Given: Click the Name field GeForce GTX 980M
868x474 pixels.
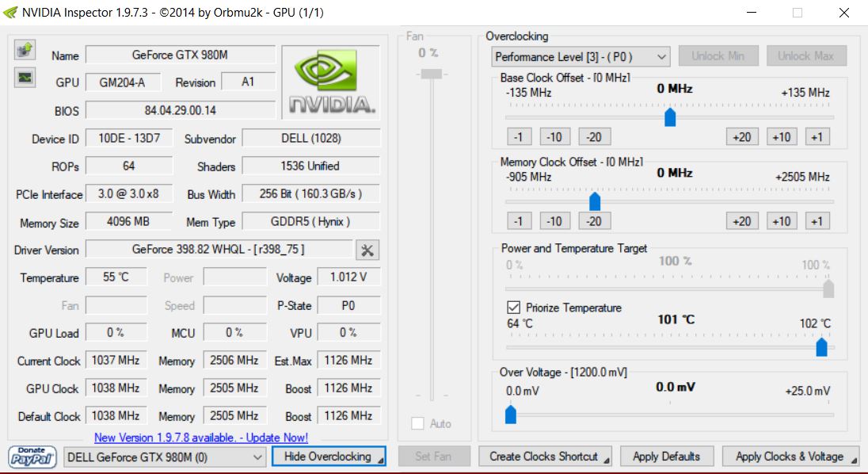Looking at the screenshot, I should coord(181,55).
